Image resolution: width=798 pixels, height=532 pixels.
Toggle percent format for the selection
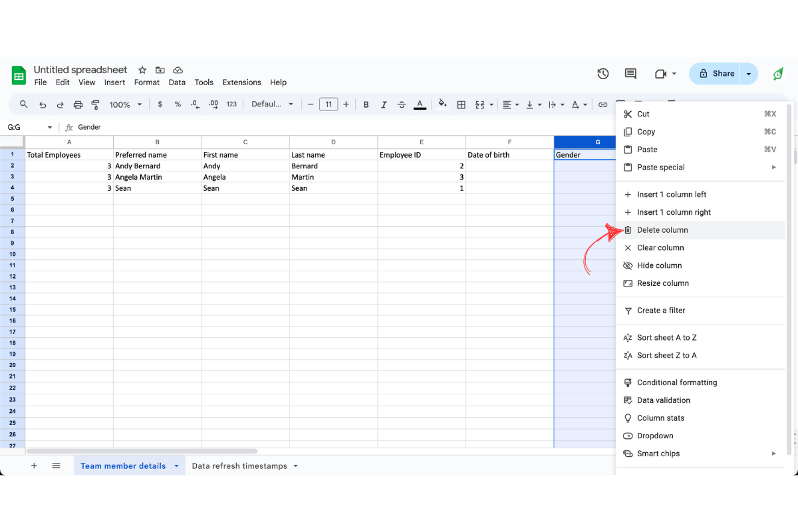click(x=177, y=104)
